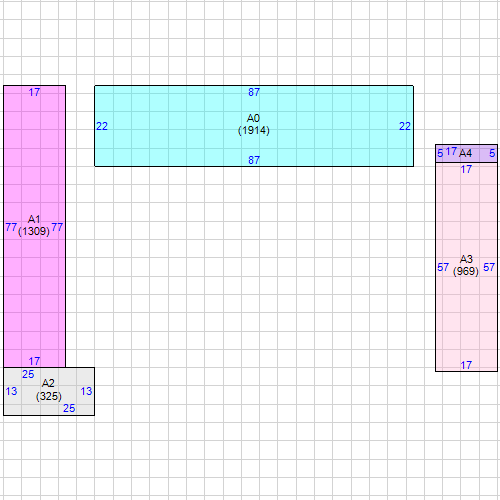Click the top edge label 87 of A0
The height and width of the screenshot is (500, 500).
pyautogui.click(x=254, y=92)
